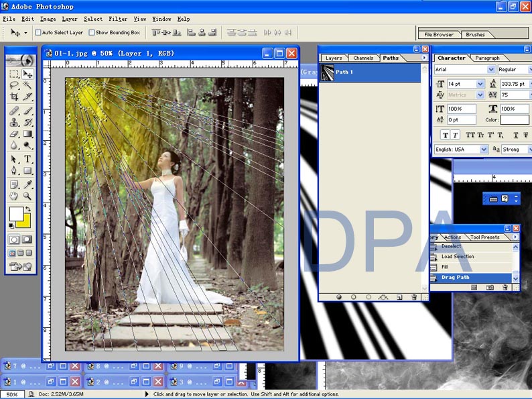Screen dimensions: 532x399
Task: Select the Gradient tool
Action: click(x=27, y=134)
